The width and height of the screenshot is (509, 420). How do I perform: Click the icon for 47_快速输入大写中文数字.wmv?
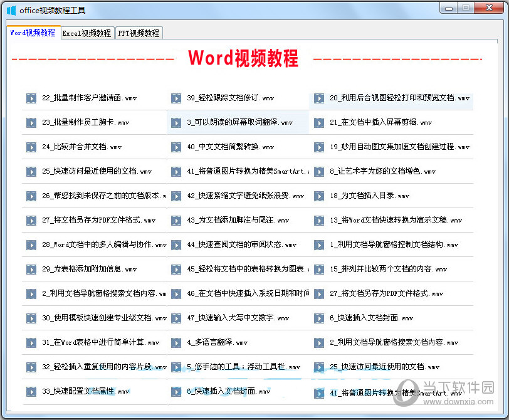pyautogui.click(x=176, y=318)
